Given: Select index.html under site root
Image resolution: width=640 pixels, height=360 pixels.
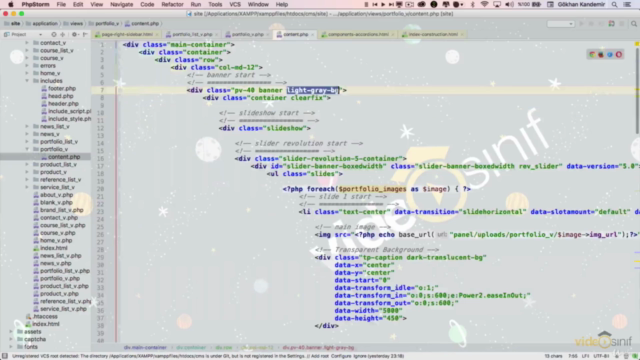Looking at the screenshot, I should click(46, 324).
